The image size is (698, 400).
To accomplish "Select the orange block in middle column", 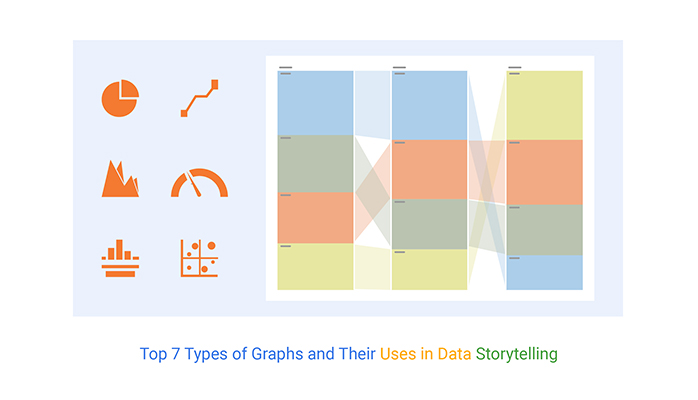I will [x=430, y=170].
